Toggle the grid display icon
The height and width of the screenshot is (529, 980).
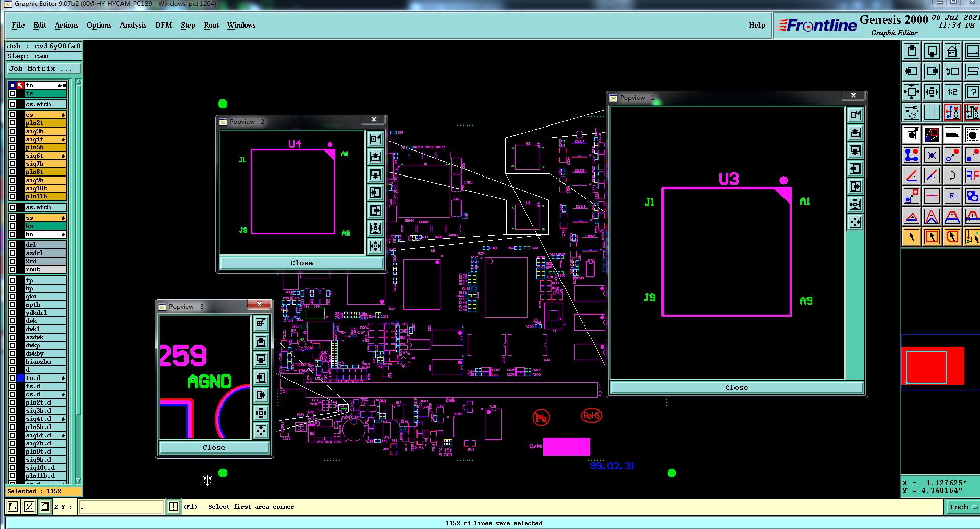[x=932, y=112]
